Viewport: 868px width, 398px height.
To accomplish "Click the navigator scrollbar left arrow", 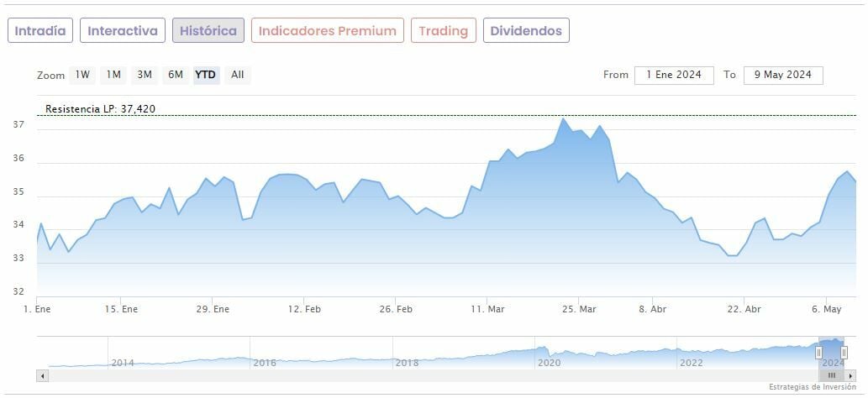I will [42, 375].
